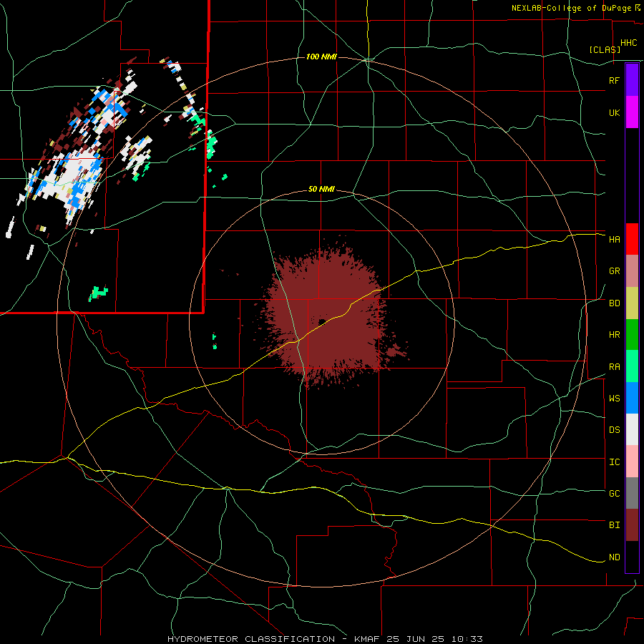This screenshot has height=644, width=644.
Task: Click the "[CLAS]" legend heading
Action: [605, 49]
